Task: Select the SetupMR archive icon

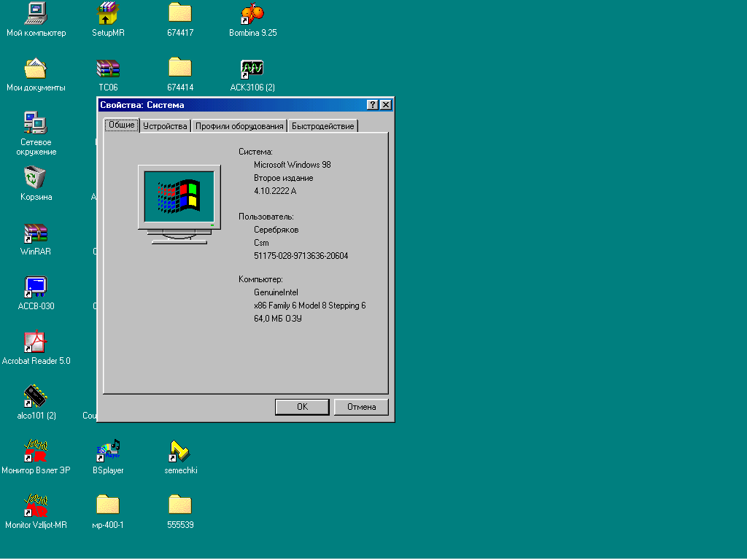Action: click(108, 15)
